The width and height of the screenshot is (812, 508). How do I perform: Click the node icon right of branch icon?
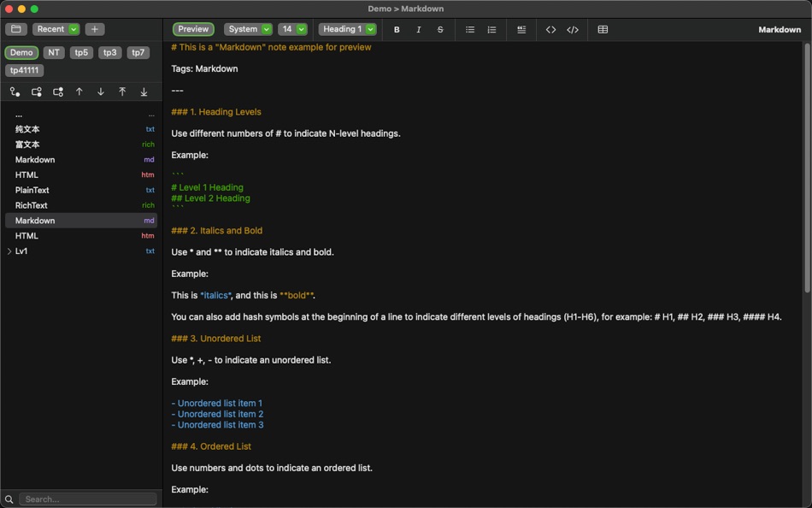[x=36, y=92]
